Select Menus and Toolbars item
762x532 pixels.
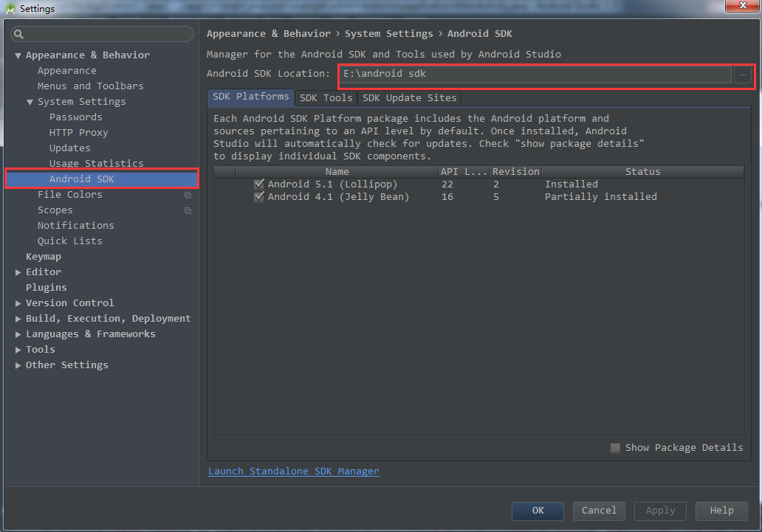click(x=90, y=86)
